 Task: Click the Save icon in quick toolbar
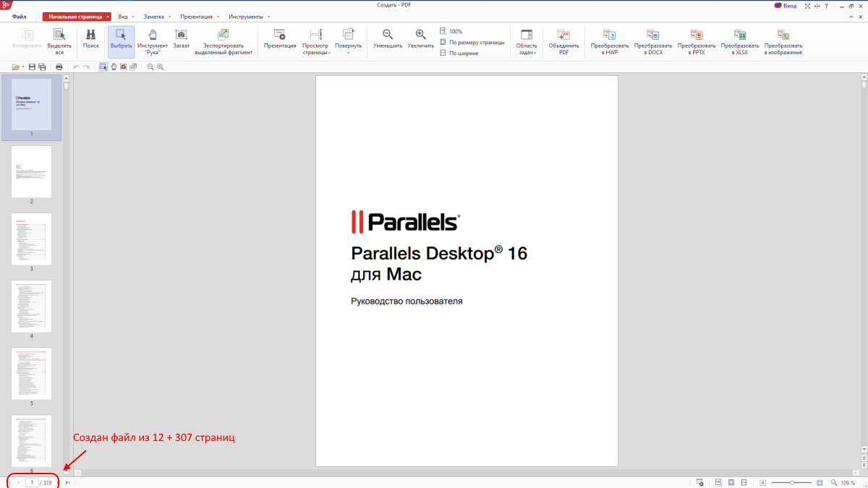click(x=32, y=67)
